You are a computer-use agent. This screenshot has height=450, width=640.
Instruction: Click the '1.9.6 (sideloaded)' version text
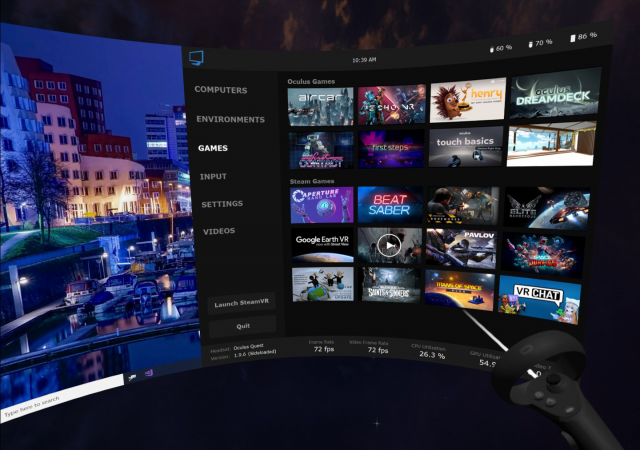[x=255, y=353]
